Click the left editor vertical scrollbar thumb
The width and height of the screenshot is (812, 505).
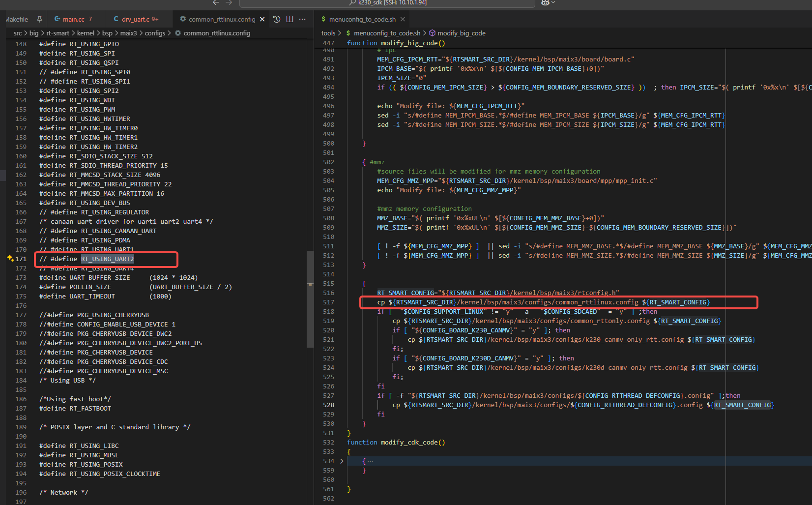coord(310,299)
